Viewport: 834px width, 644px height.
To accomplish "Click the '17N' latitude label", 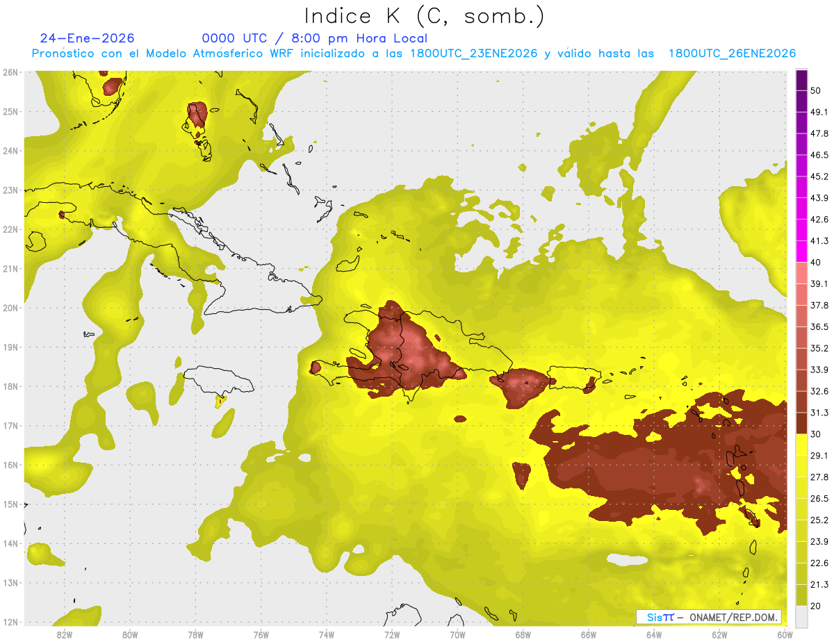I will coord(10,426).
